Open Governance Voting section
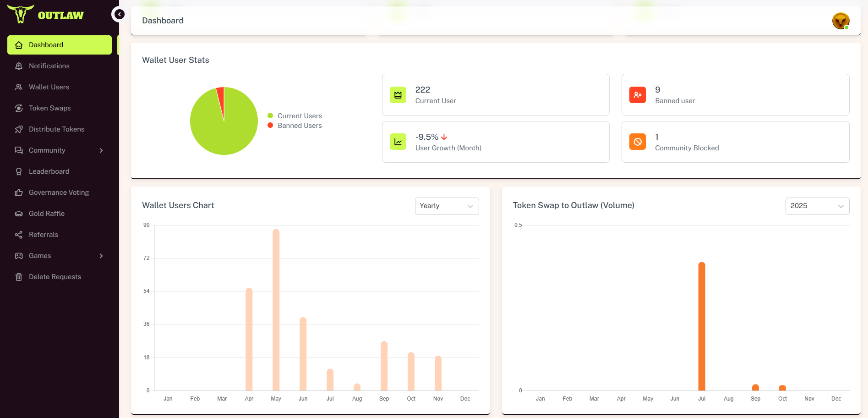This screenshot has width=868, height=418. point(59,192)
